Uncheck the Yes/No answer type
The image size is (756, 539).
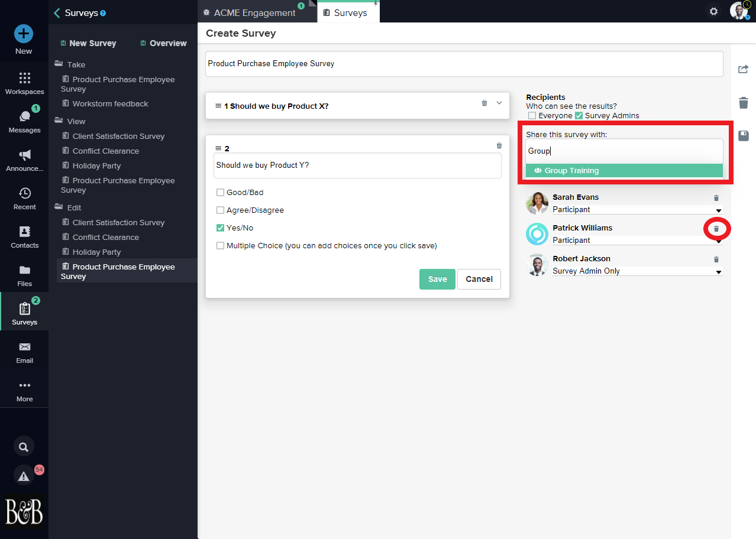220,228
